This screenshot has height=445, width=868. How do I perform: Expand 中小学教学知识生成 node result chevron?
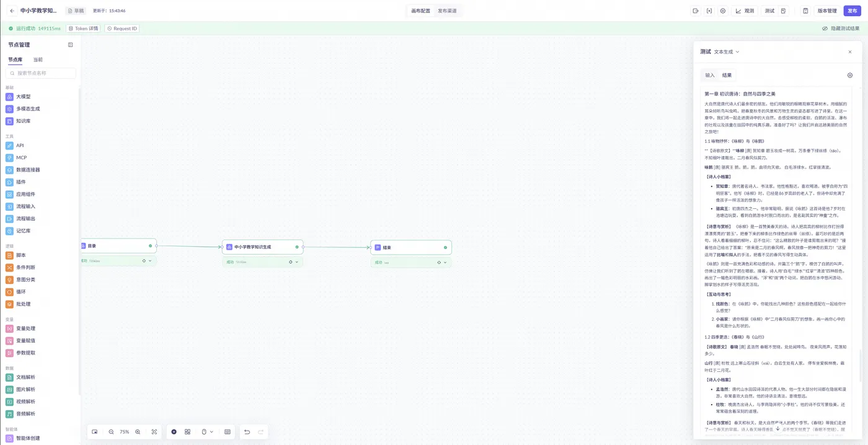coord(296,262)
